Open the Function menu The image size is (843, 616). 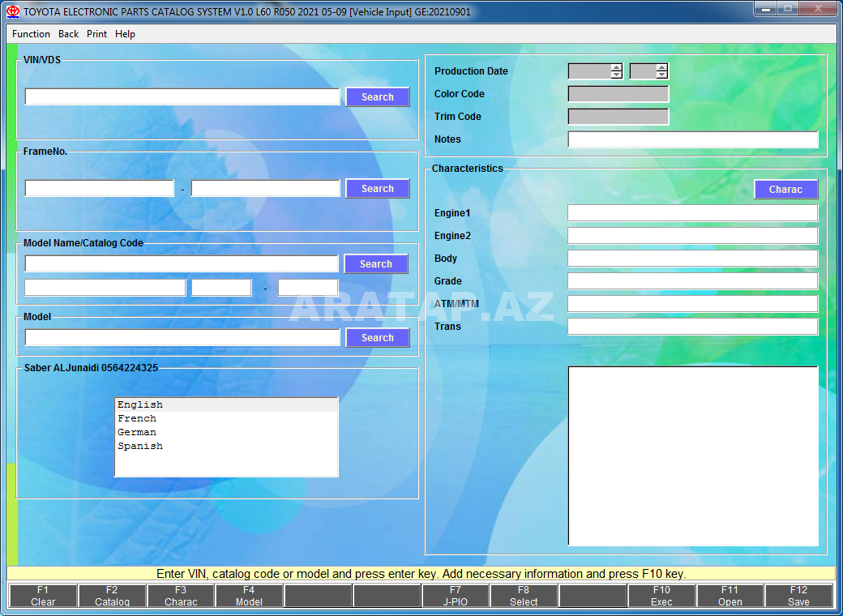(31, 34)
